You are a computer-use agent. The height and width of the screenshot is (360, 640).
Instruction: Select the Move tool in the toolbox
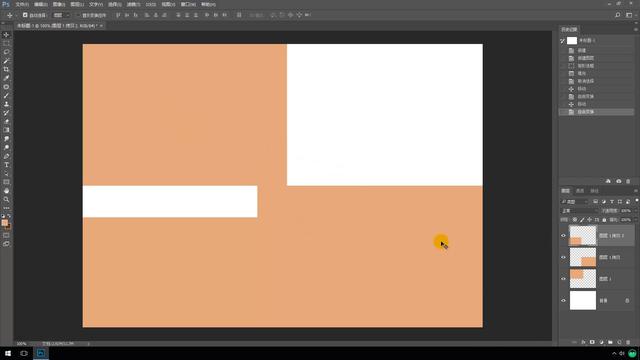6,35
